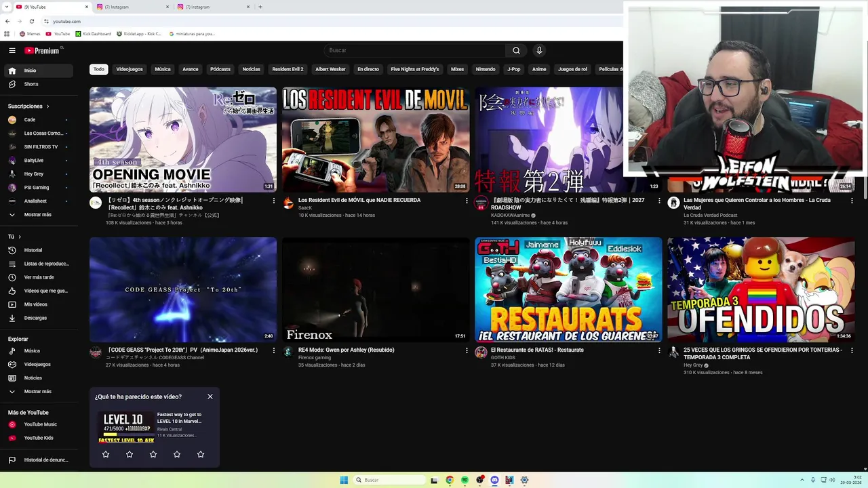The height and width of the screenshot is (488, 868).
Task: Click the YouTube Premium logo
Action: click(43, 50)
